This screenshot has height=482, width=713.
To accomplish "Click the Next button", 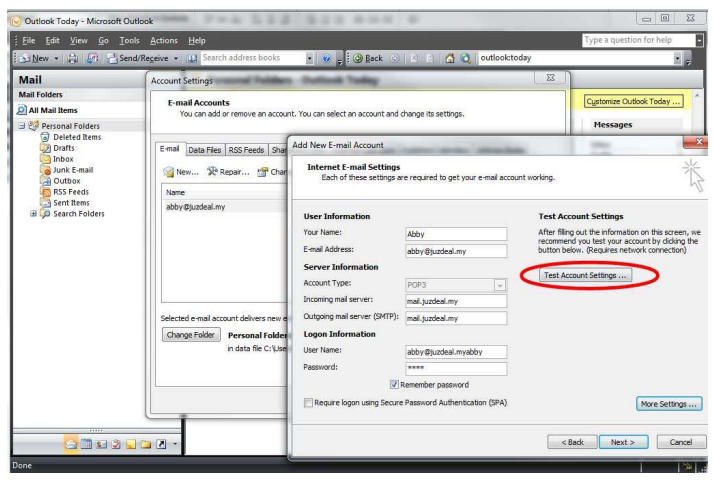I will [623, 442].
